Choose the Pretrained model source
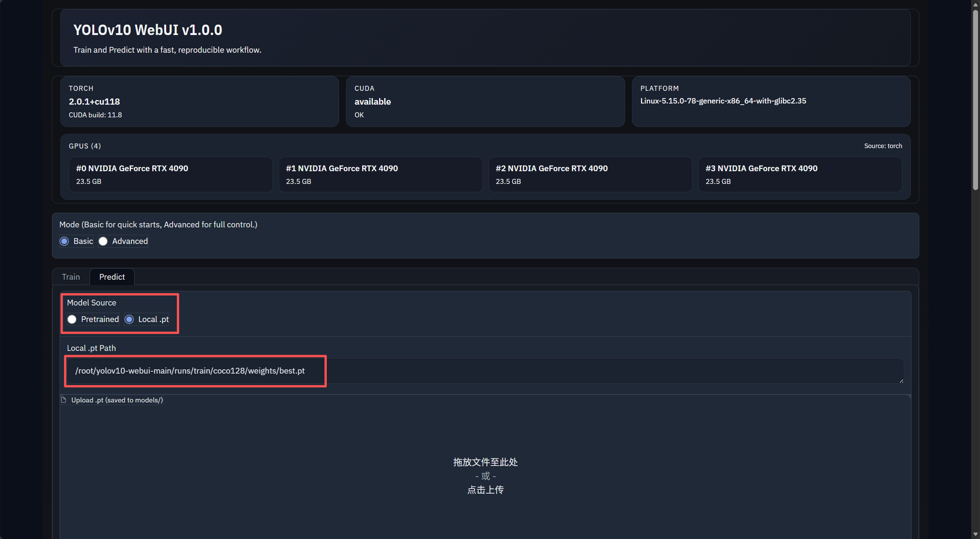 click(72, 319)
